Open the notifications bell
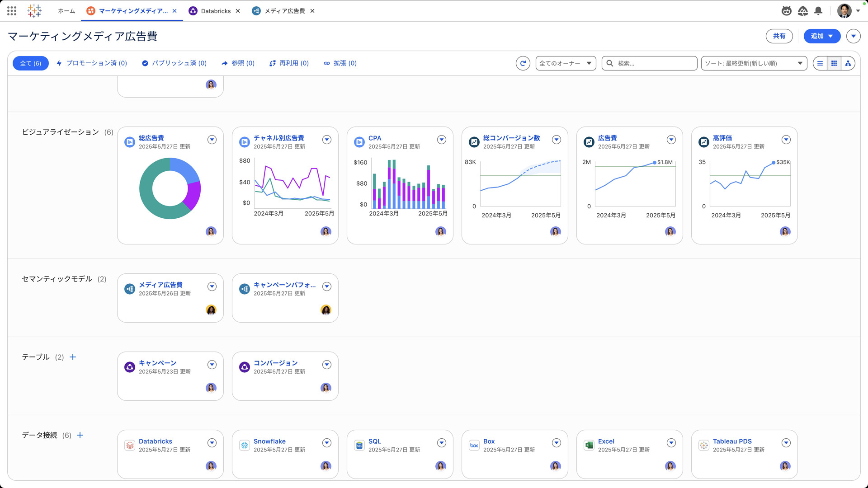This screenshot has height=488, width=868. tap(818, 11)
